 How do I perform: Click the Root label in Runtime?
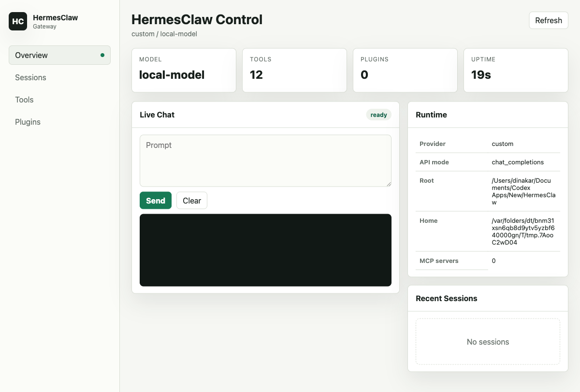427,180
